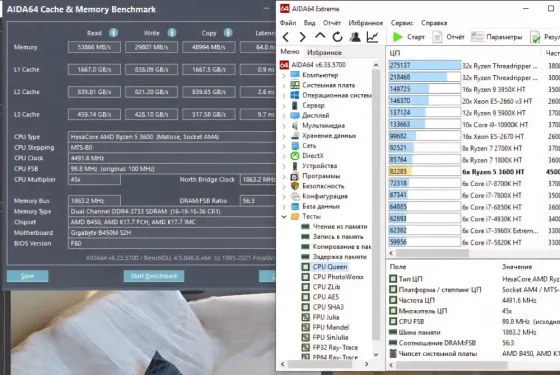Click the Save button in benchmark window
Viewport: 560px width, 375px height.
(x=28, y=276)
